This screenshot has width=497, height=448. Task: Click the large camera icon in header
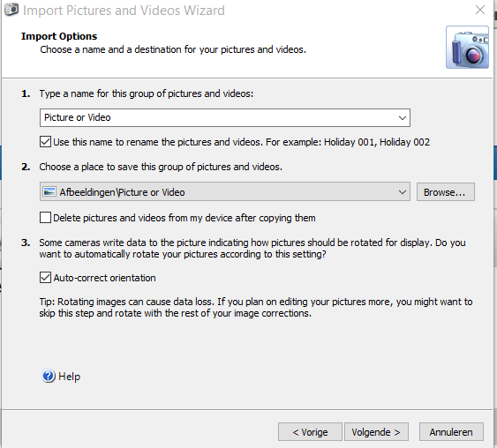pos(467,47)
